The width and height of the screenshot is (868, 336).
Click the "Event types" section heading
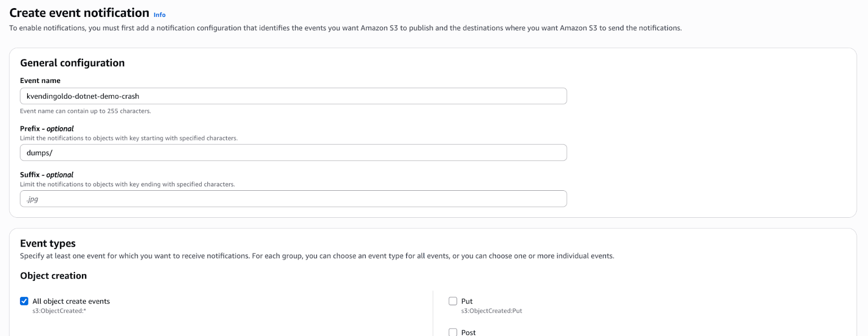tap(48, 243)
